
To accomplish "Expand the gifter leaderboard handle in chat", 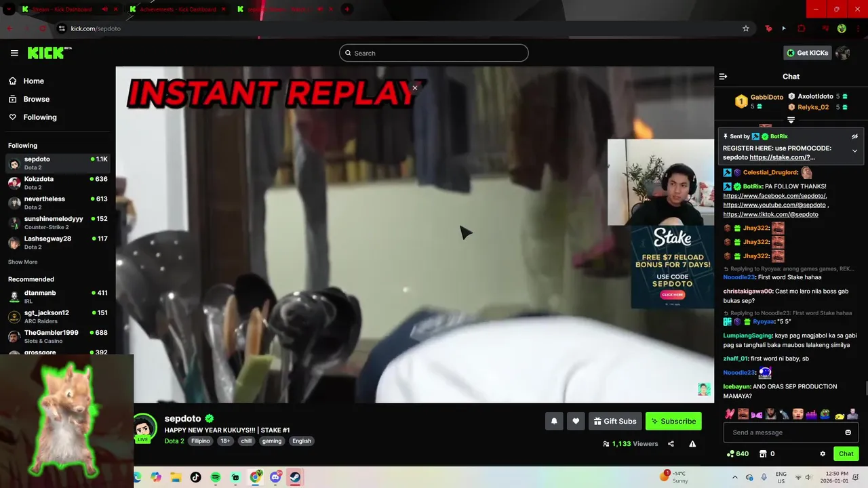I will click(791, 120).
